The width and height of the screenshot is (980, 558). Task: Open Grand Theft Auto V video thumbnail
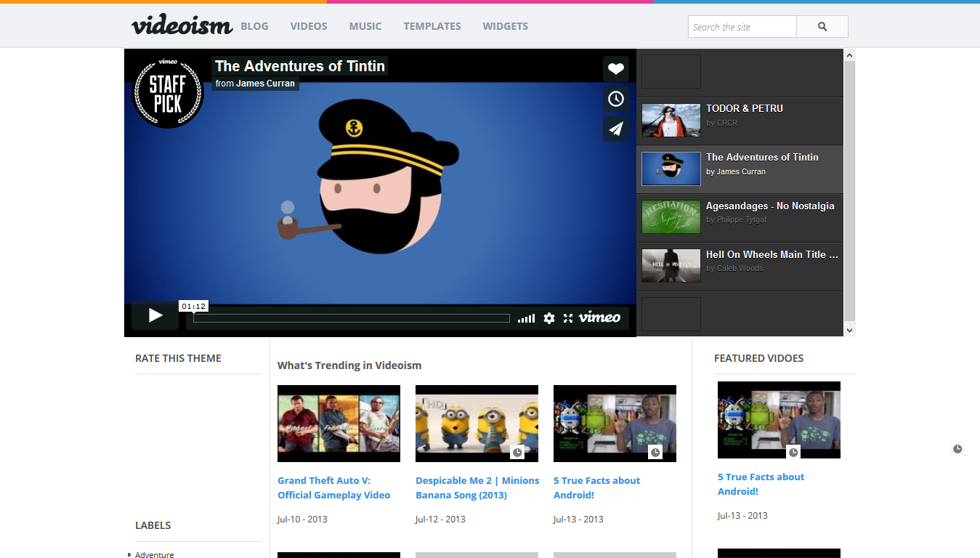tap(339, 424)
